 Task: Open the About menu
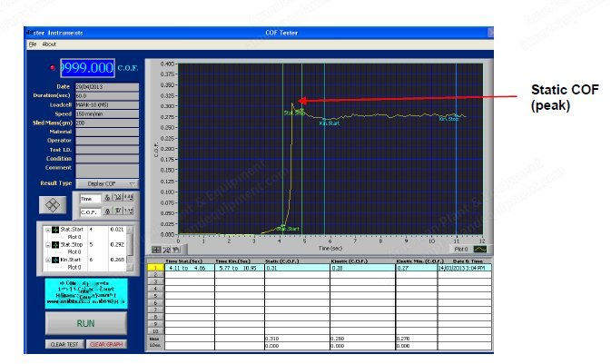(49, 44)
